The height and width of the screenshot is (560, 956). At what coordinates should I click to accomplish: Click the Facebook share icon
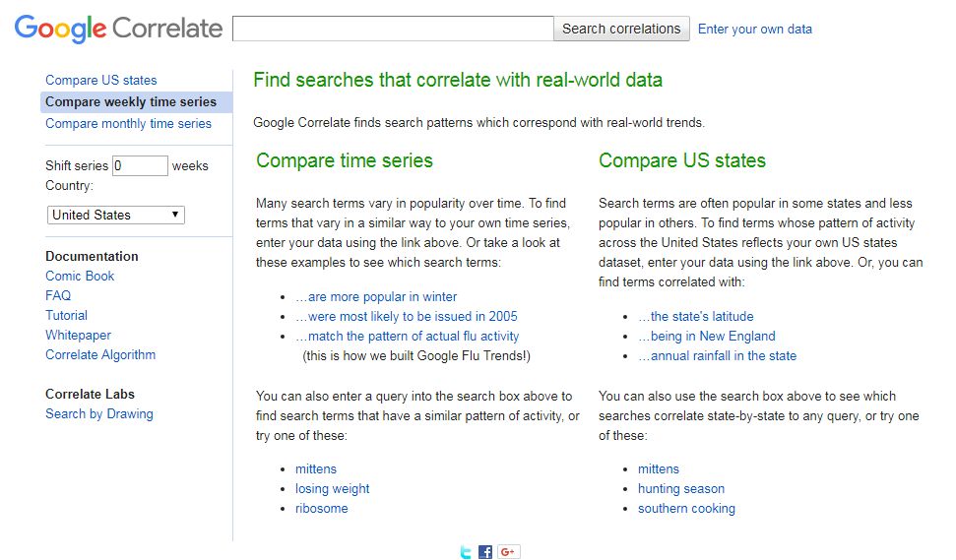click(x=485, y=552)
